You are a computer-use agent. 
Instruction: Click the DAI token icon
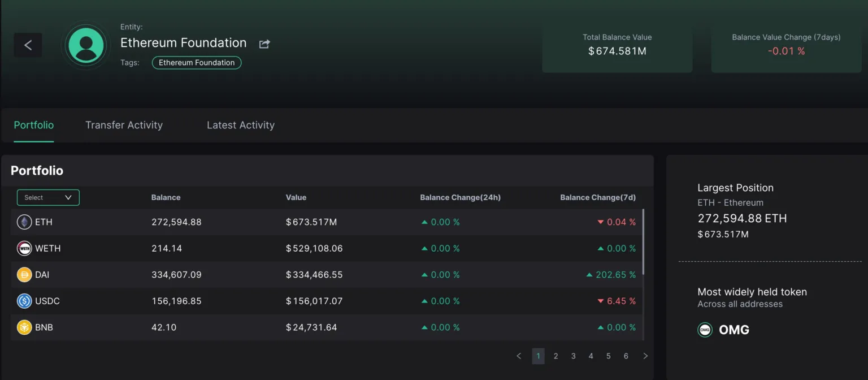coord(24,275)
